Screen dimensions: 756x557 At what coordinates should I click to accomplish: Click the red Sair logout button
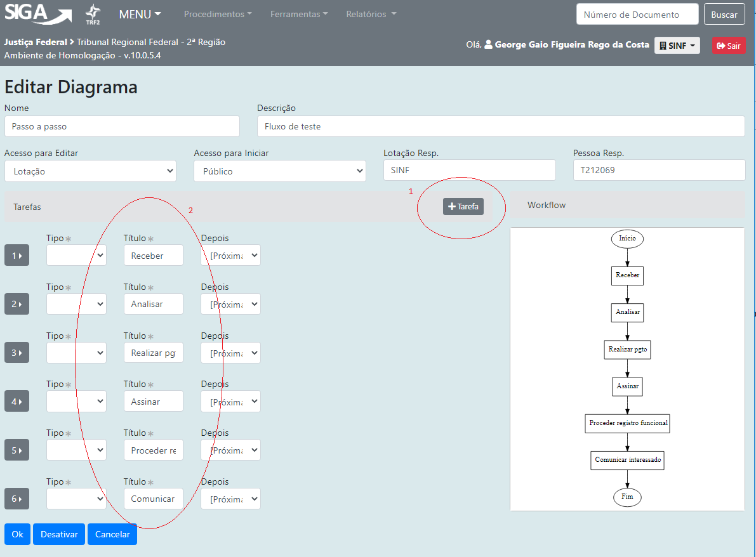point(728,46)
